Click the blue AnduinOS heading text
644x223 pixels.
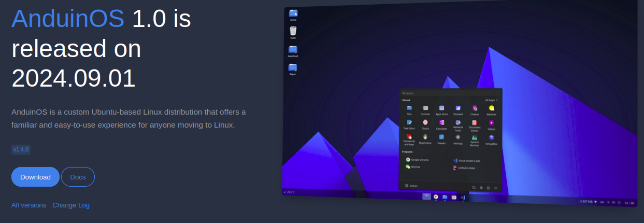[x=68, y=19]
